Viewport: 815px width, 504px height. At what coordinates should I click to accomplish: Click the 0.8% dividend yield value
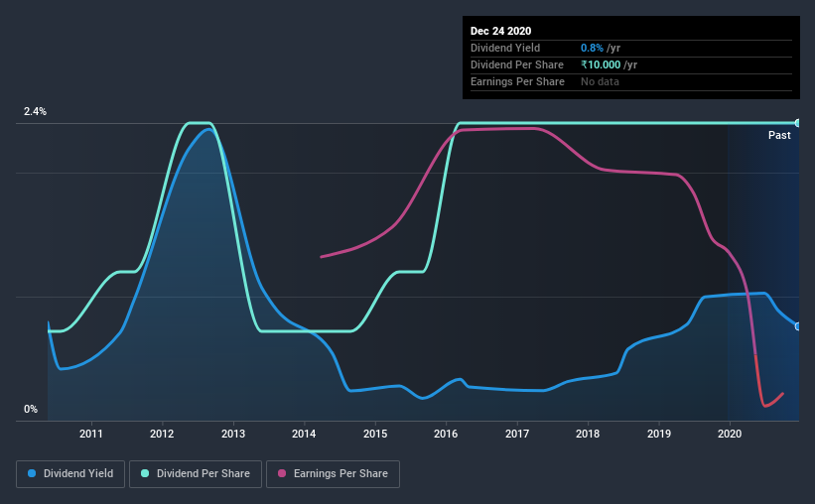click(x=592, y=48)
